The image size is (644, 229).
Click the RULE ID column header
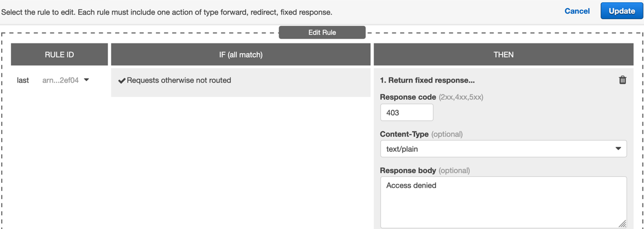59,55
